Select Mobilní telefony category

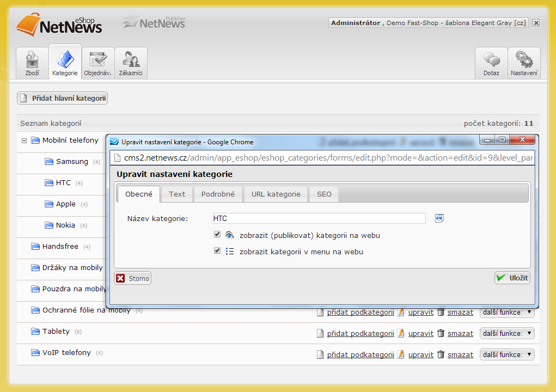coord(70,140)
